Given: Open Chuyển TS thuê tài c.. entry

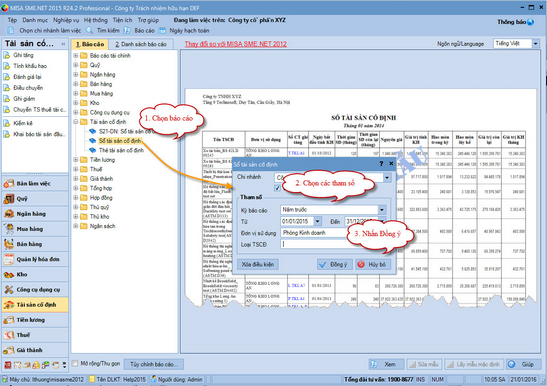Looking at the screenshot, I should click(x=35, y=110).
